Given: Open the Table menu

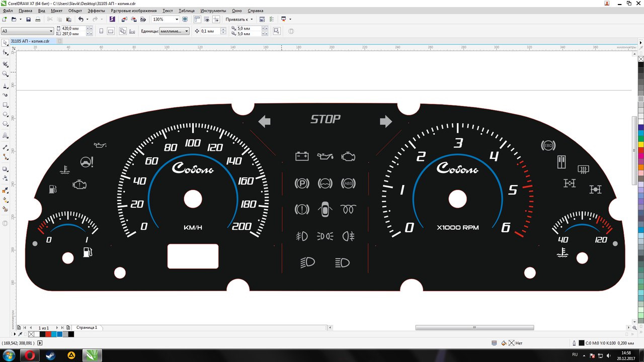Looking at the screenshot, I should (187, 11).
